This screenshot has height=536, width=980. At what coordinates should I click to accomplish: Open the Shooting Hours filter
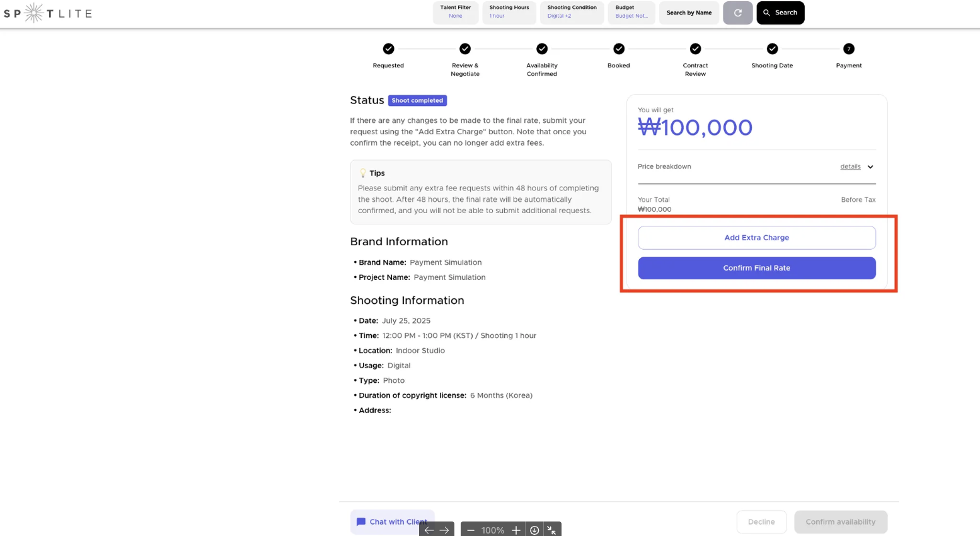(x=509, y=12)
